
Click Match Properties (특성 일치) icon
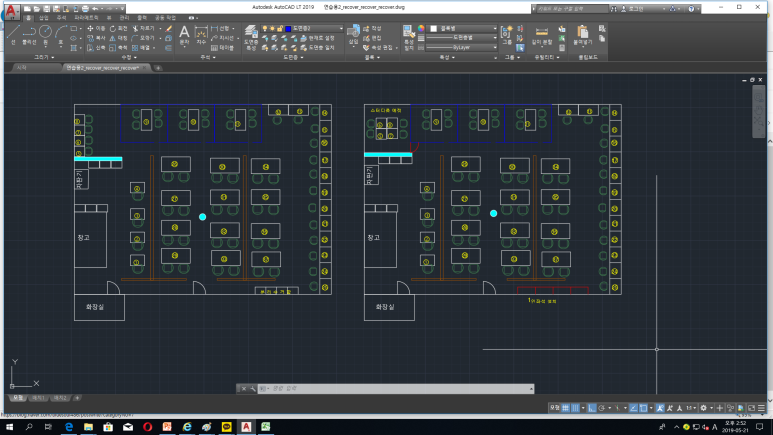tap(409, 37)
